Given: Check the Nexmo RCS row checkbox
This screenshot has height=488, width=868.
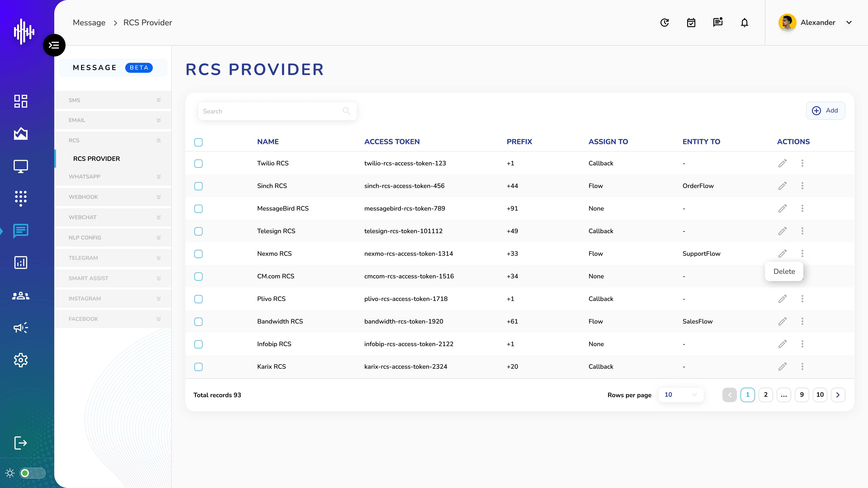Looking at the screenshot, I should tap(198, 254).
